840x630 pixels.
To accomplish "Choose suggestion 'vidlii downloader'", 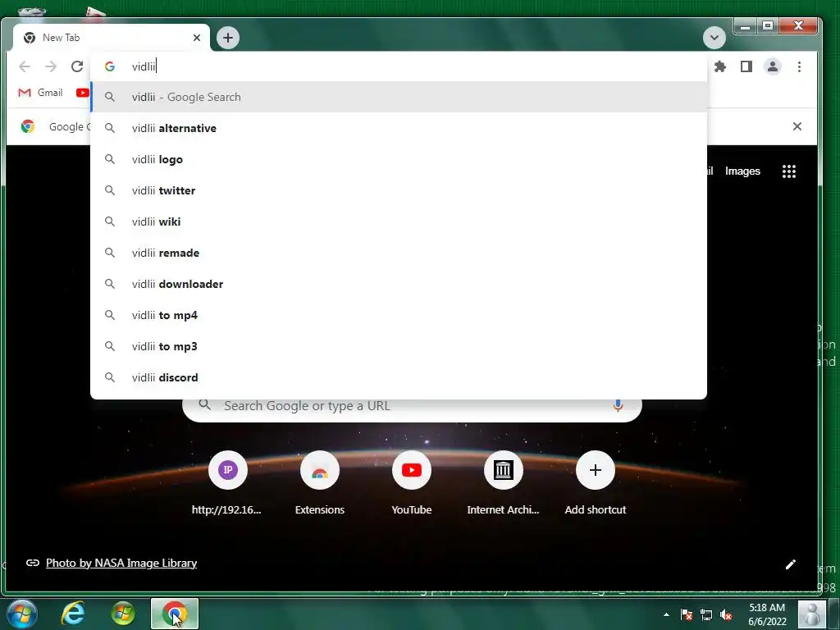I will (399, 284).
